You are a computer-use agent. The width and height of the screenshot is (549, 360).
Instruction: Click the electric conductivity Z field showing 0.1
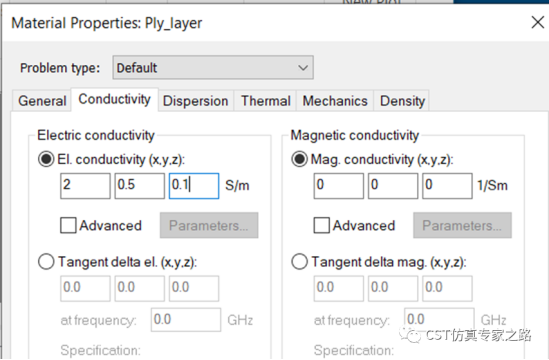194,186
